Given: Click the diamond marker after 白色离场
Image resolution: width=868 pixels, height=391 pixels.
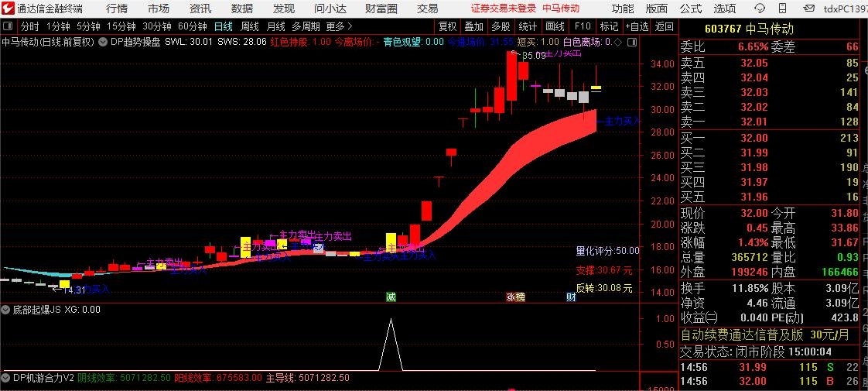Looking at the screenshot, I should tap(618, 42).
